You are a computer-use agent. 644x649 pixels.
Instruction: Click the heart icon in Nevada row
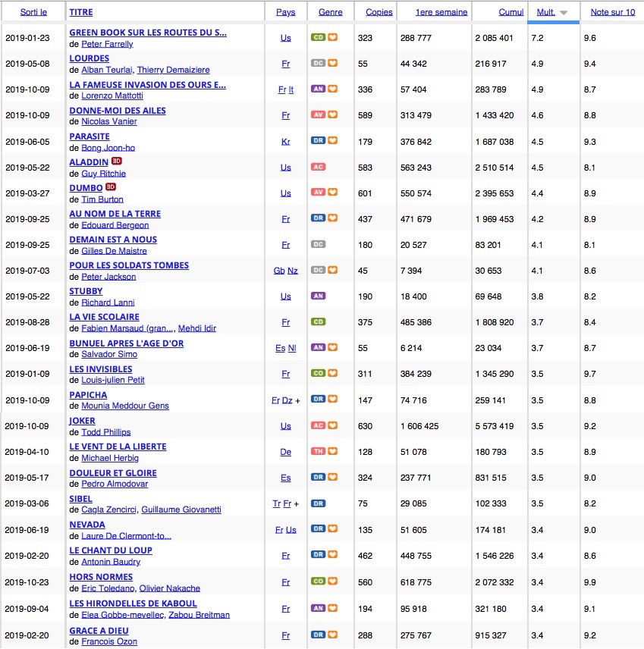point(332,528)
